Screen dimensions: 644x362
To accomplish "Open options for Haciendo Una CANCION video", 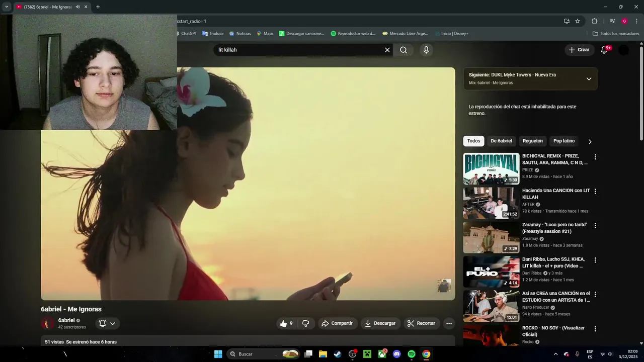I will click(x=595, y=192).
